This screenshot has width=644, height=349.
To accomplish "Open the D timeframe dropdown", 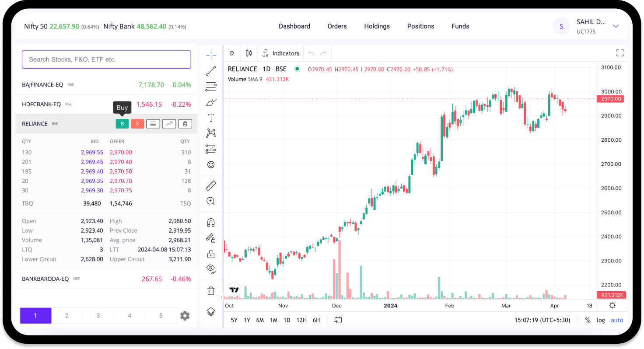I will [x=231, y=52].
